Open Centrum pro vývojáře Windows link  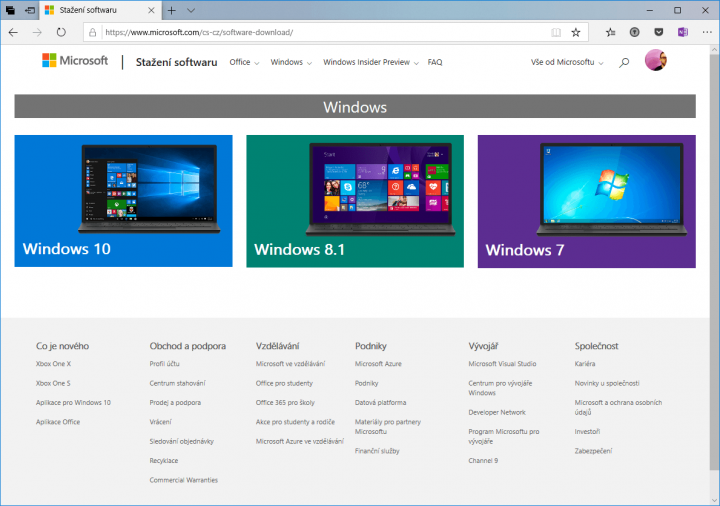pos(500,388)
